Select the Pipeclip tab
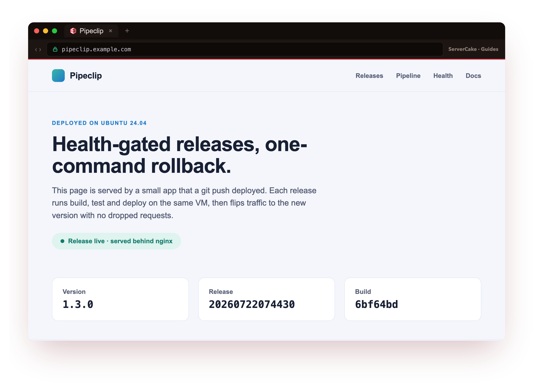Viewport: 542px width, 392px height. tap(92, 31)
